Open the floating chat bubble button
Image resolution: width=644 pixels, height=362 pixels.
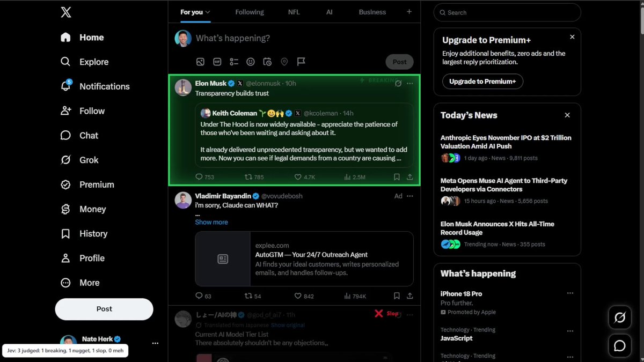click(619, 346)
